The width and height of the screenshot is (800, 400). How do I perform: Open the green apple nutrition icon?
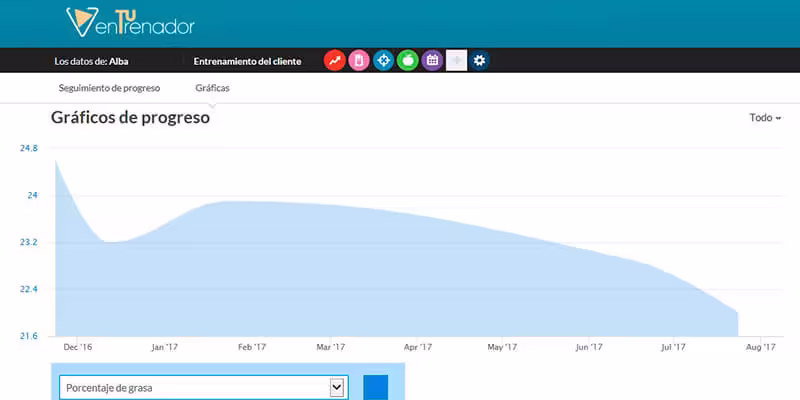(407, 61)
